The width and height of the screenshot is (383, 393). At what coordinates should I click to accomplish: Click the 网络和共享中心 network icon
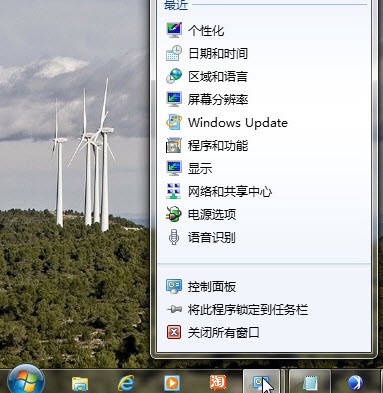pos(174,191)
